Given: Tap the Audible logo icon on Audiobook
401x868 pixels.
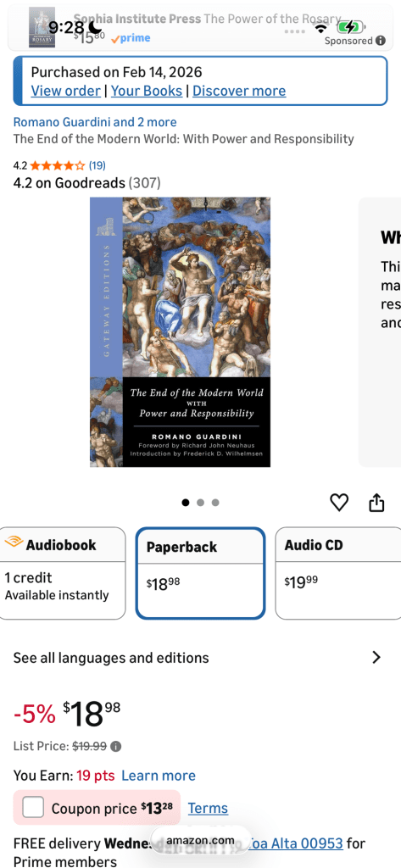Looking at the screenshot, I should click(x=14, y=542).
